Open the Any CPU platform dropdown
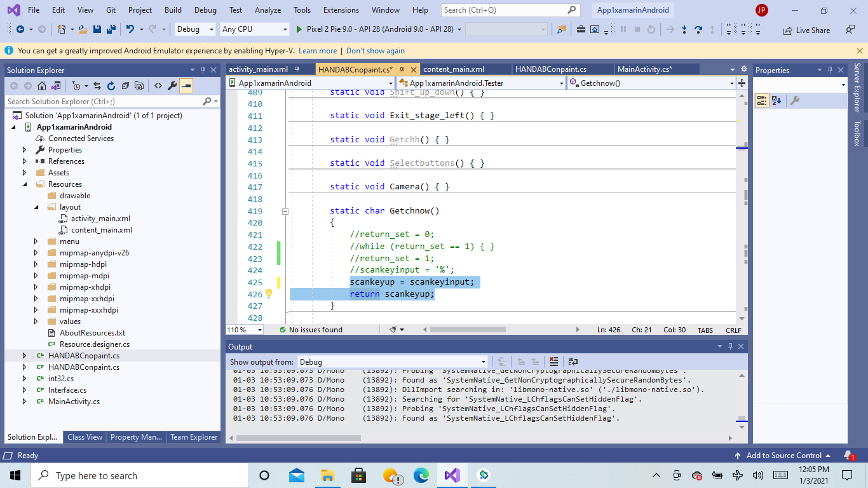Screen dimensions: 868x488 tap(255, 29)
